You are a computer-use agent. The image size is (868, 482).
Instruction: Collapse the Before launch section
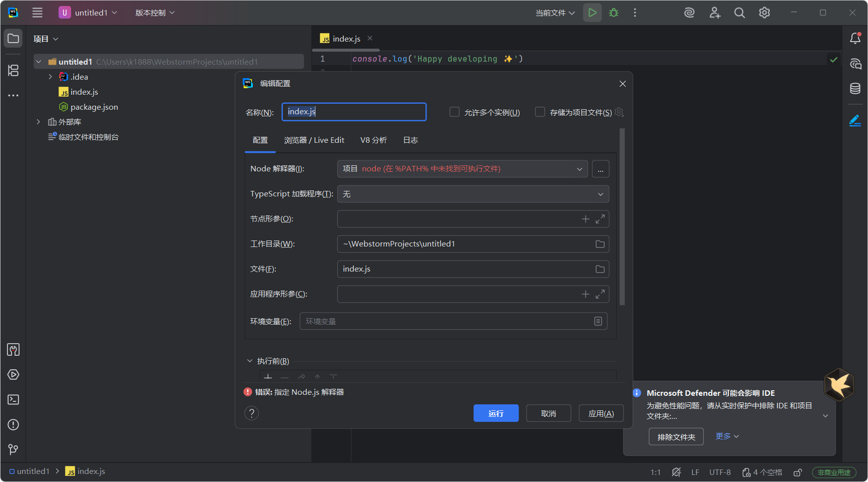pos(249,361)
